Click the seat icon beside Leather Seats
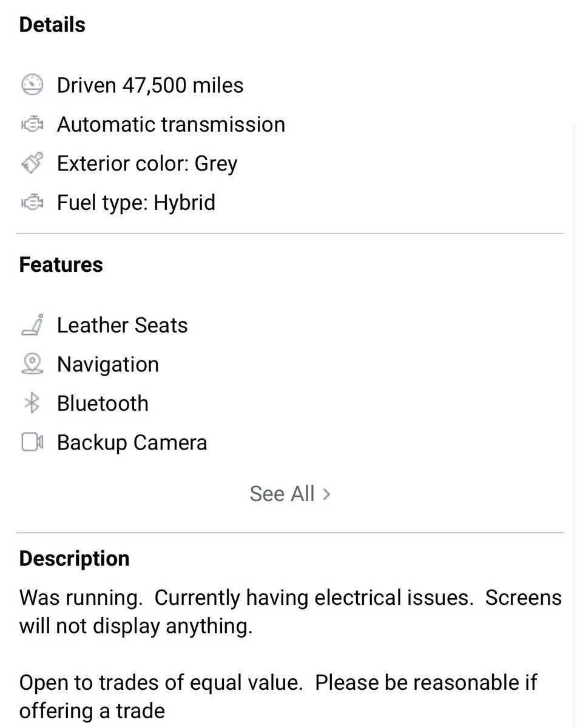This screenshot has height=728, width=580. click(x=32, y=326)
